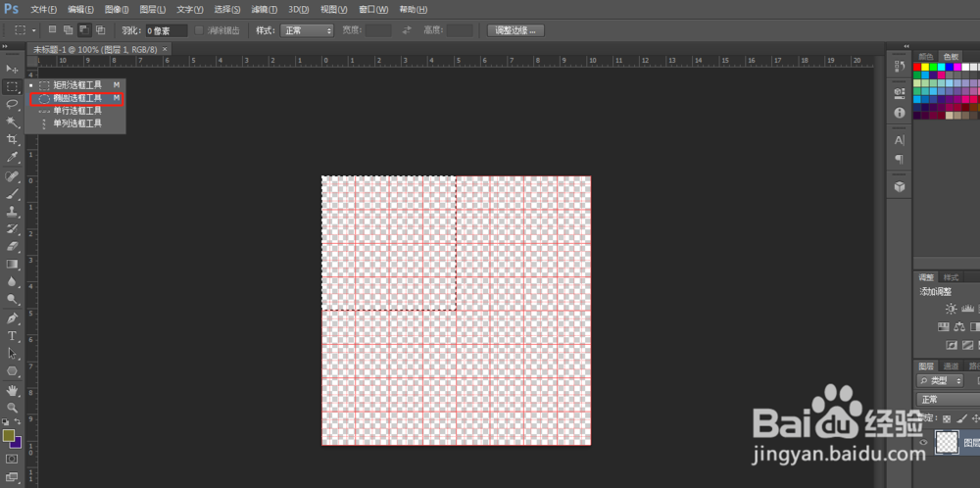
Task: Select the Pen tool
Action: [12, 318]
